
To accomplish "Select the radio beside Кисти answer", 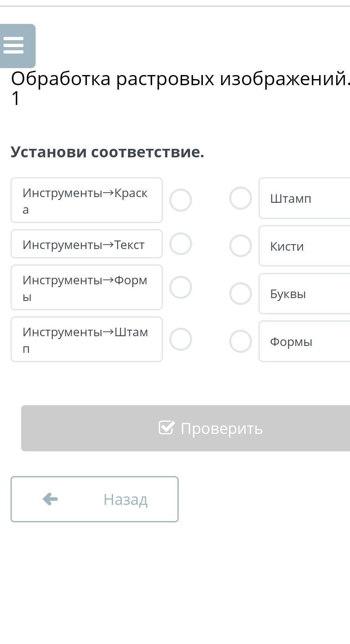I will (241, 246).
